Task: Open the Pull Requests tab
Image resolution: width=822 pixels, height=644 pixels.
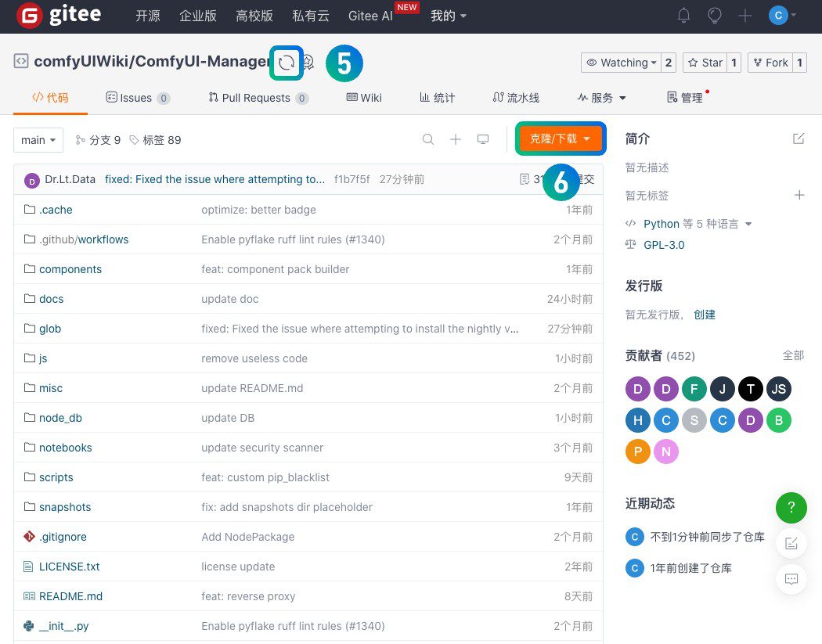Action: click(258, 98)
